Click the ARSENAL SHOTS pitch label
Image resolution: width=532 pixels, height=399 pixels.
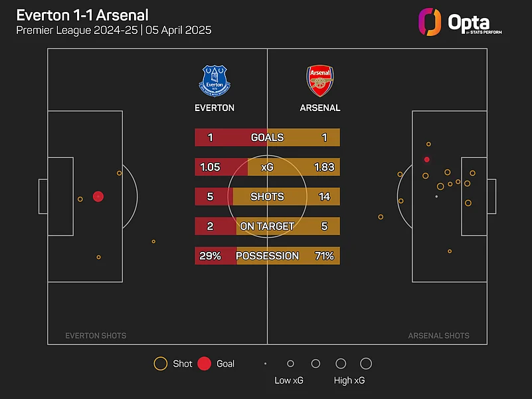pyautogui.click(x=438, y=336)
